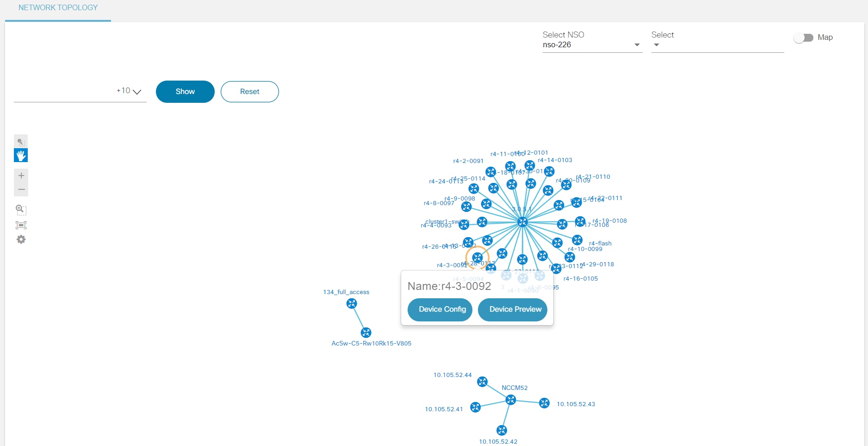Image resolution: width=868 pixels, height=446 pixels.
Task: Toggle the Map view switch
Action: 804,38
